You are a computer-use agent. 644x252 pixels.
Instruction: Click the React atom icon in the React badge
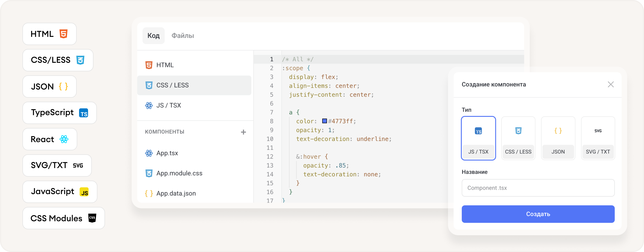pyautogui.click(x=64, y=139)
